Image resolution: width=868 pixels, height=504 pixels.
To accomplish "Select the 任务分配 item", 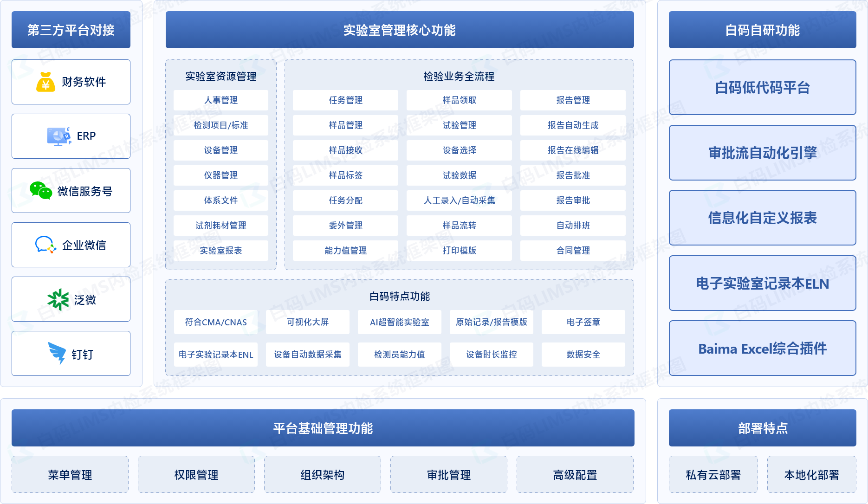I will [346, 200].
